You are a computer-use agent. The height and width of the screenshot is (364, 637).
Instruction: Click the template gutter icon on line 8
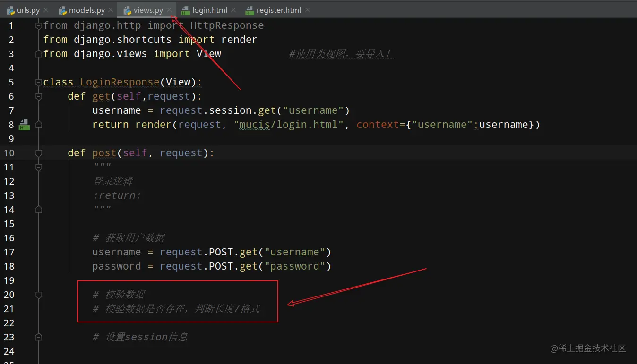24,125
